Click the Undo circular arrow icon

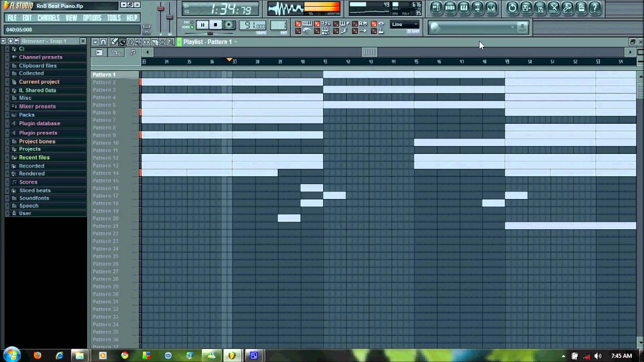coord(512,8)
